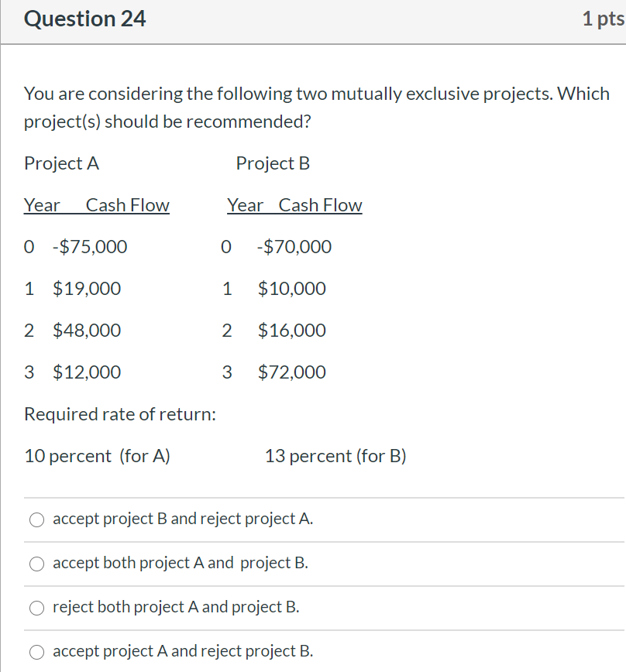Click the $12,000 cash flow value
The height and width of the screenshot is (672, 626).
click(87, 372)
